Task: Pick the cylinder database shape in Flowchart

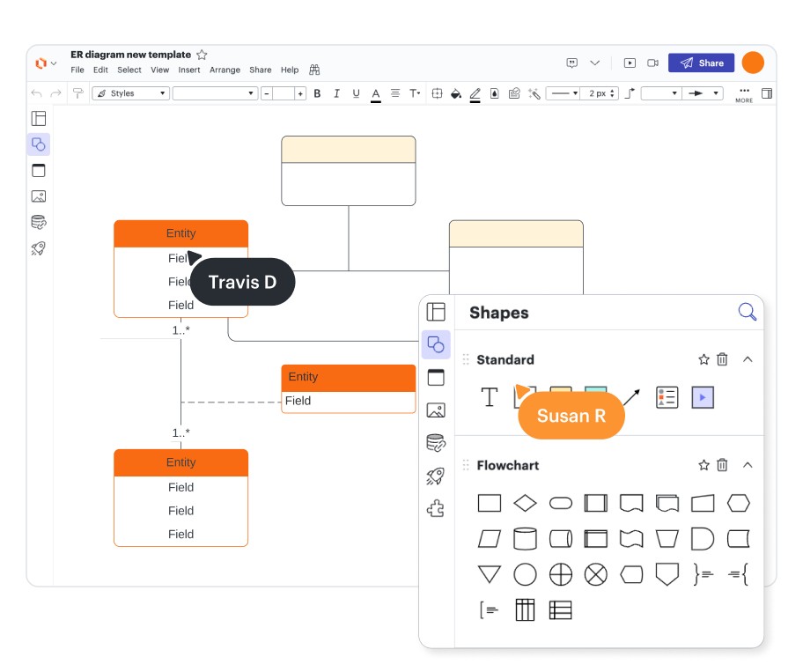Action: pyautogui.click(x=525, y=538)
